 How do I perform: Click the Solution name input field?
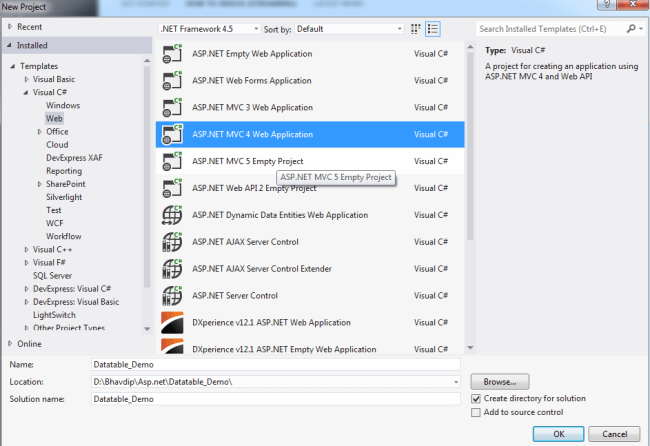click(276, 399)
